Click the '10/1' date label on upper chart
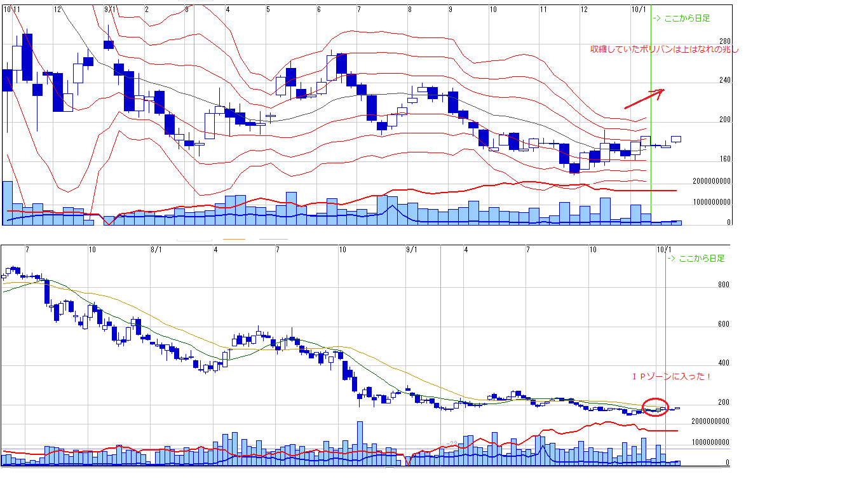The width and height of the screenshot is (868, 488). click(640, 10)
